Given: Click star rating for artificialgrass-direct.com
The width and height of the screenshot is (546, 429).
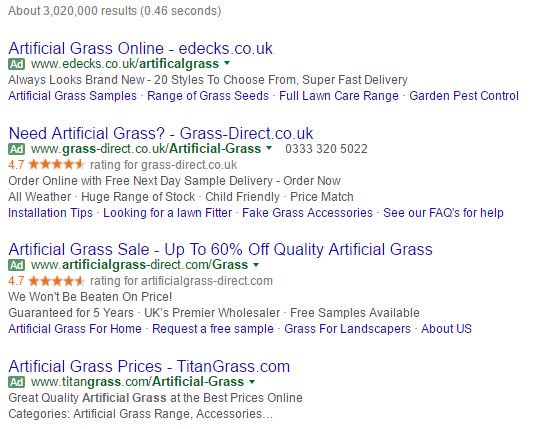Looking at the screenshot, I should (x=56, y=281).
